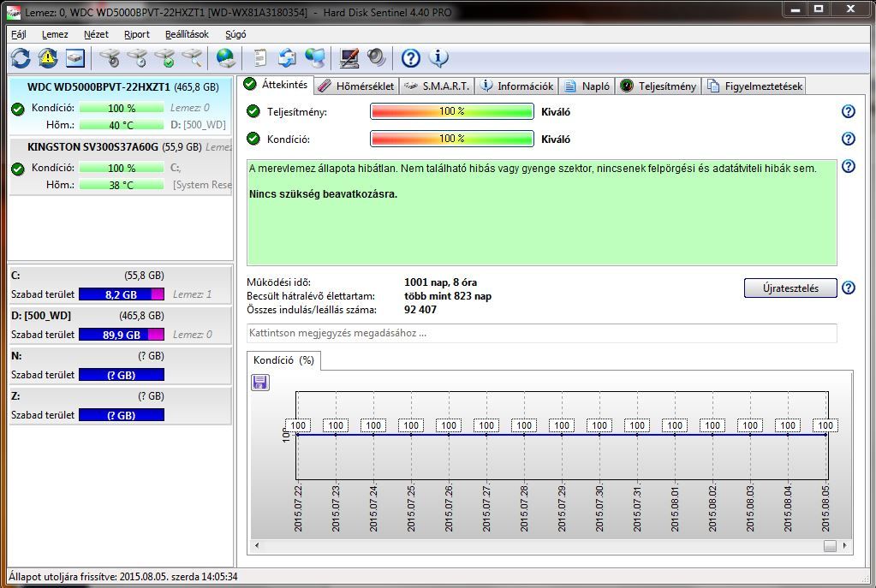Click the Újratesztelés button
This screenshot has height=588, width=876.
[x=790, y=288]
